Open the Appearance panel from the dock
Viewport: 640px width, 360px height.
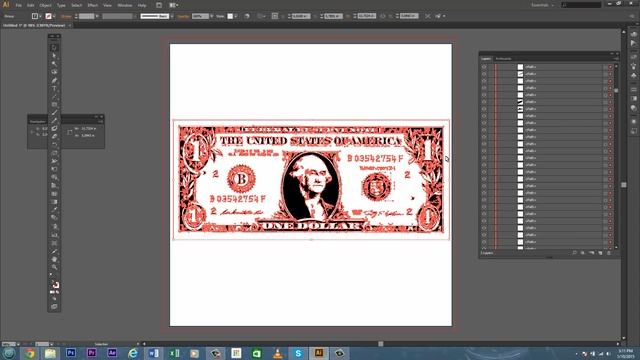(633, 122)
